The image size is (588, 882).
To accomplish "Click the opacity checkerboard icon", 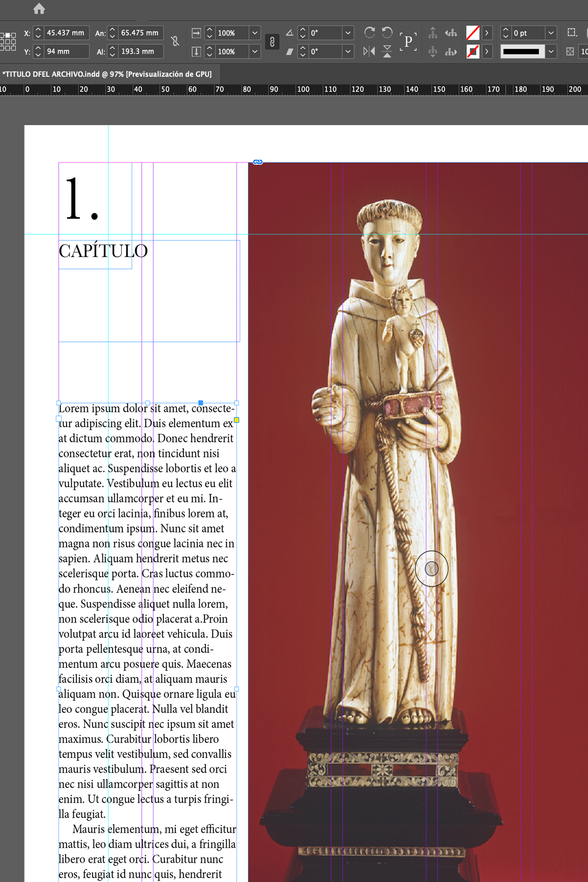I will [x=570, y=52].
